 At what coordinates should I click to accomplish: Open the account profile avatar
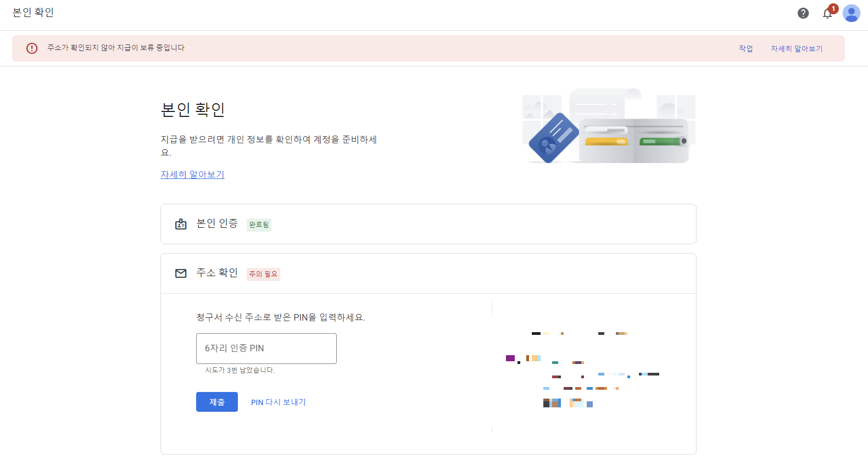[x=852, y=13]
